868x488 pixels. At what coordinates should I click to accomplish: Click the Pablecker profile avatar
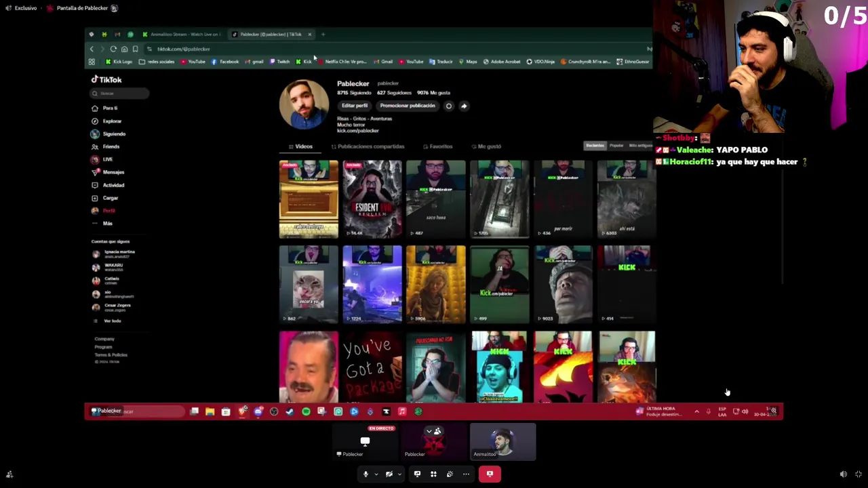pos(304,104)
